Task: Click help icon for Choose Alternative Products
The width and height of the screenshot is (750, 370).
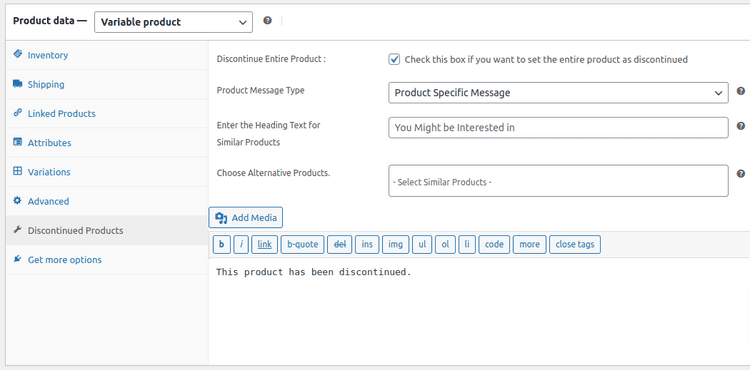Action: tap(740, 174)
